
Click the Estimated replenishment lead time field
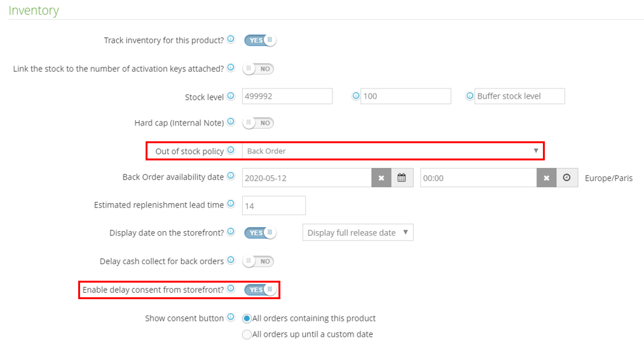pyautogui.click(x=273, y=206)
